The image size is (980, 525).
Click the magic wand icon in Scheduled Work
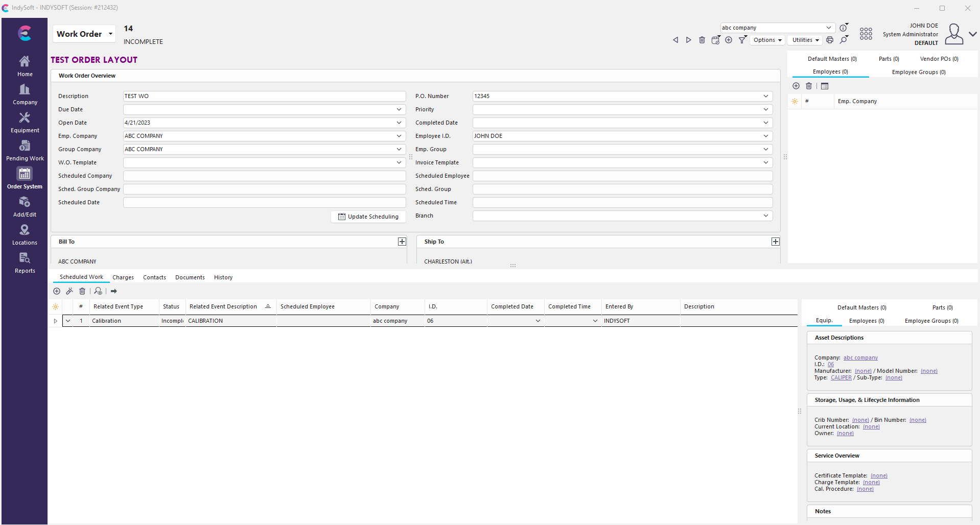[69, 291]
